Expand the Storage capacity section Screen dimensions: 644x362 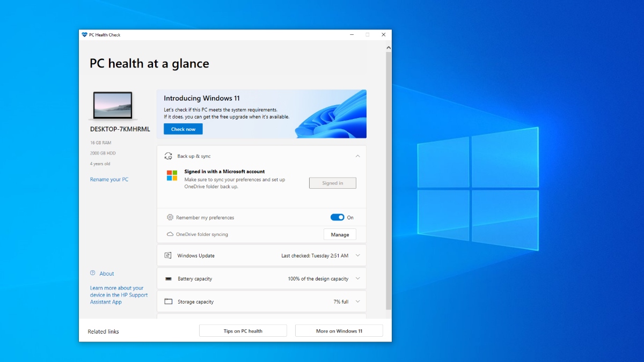pyautogui.click(x=357, y=301)
